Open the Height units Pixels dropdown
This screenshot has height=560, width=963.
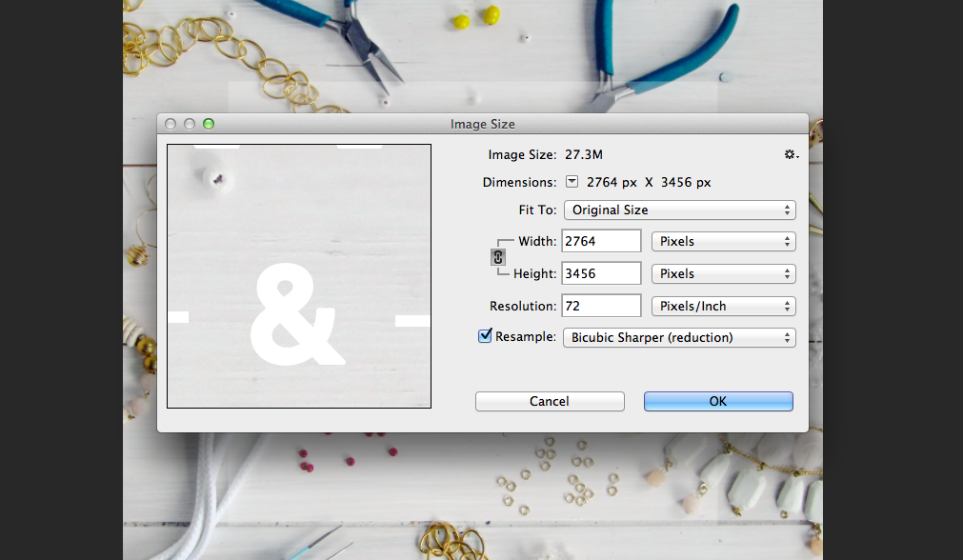click(x=724, y=274)
